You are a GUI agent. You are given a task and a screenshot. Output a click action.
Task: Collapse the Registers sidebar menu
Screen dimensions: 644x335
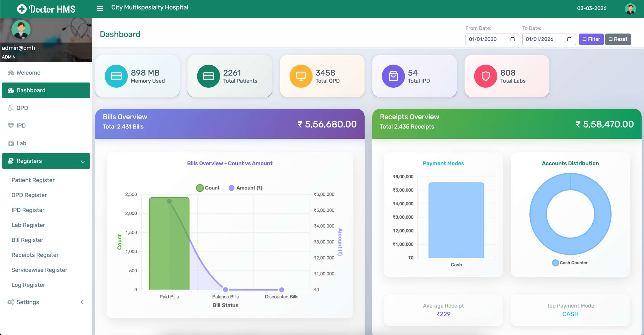tap(46, 161)
